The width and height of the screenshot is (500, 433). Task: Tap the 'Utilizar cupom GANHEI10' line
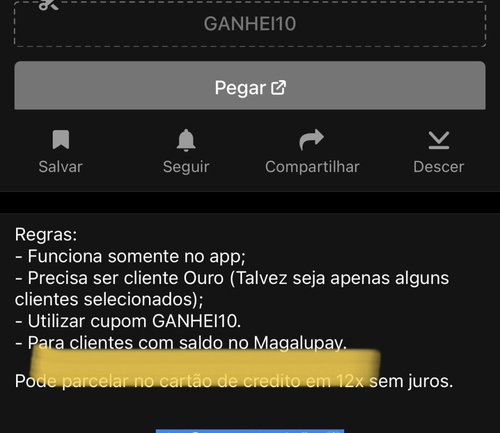click(x=128, y=321)
